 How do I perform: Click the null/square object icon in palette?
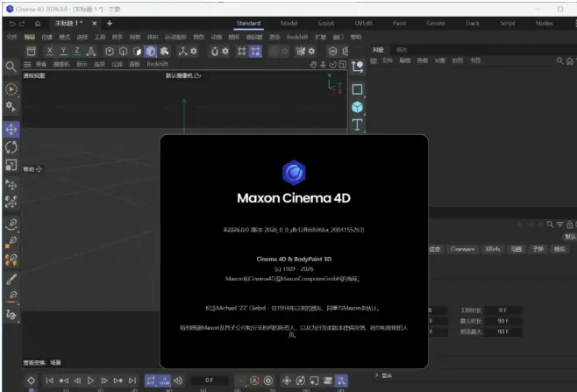(357, 89)
